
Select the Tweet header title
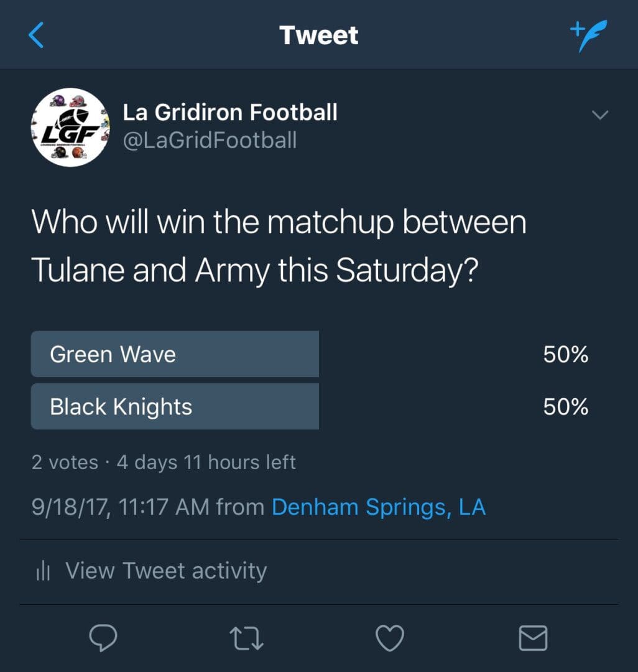pyautogui.click(x=319, y=35)
